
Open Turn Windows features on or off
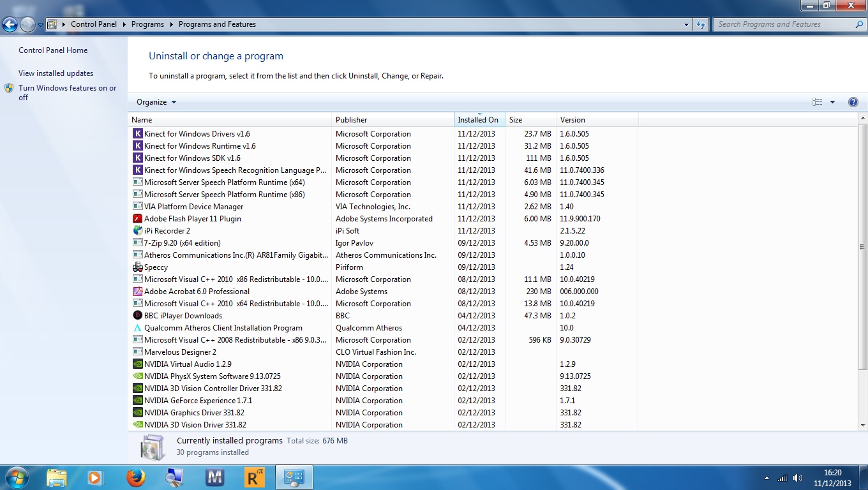click(x=67, y=93)
